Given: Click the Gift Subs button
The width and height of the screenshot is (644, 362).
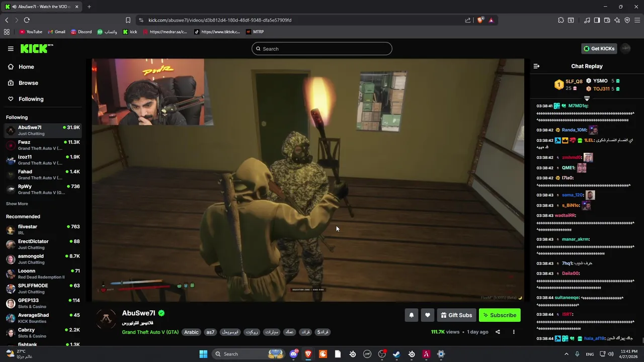Looking at the screenshot, I should click(456, 315).
